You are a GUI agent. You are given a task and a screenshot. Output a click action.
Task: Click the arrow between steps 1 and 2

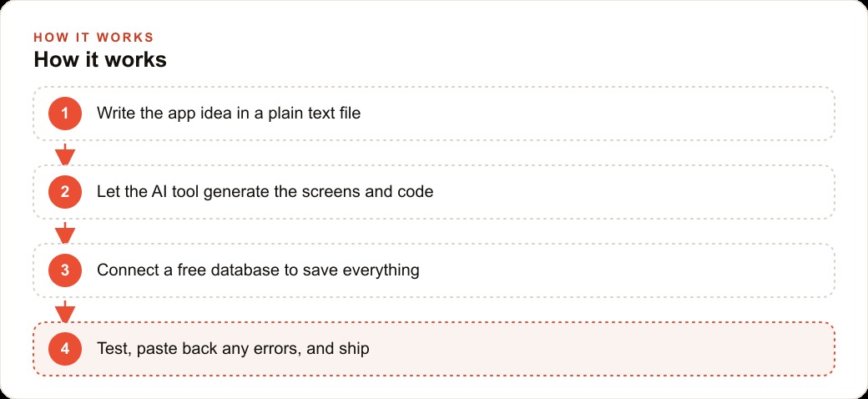click(x=65, y=154)
